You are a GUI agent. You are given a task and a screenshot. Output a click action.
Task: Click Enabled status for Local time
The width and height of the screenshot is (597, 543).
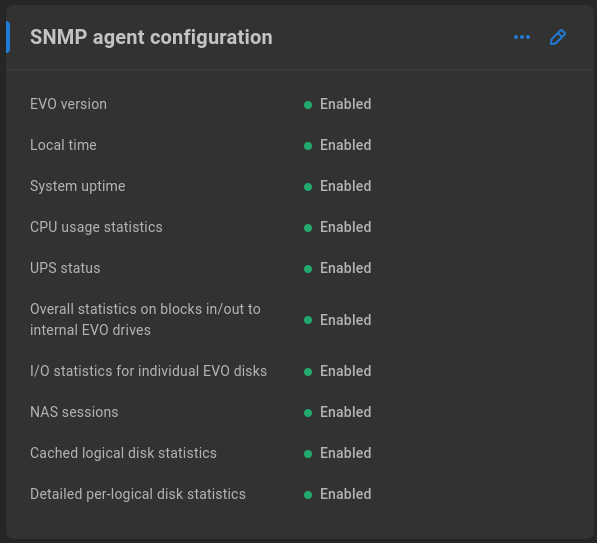[337, 145]
